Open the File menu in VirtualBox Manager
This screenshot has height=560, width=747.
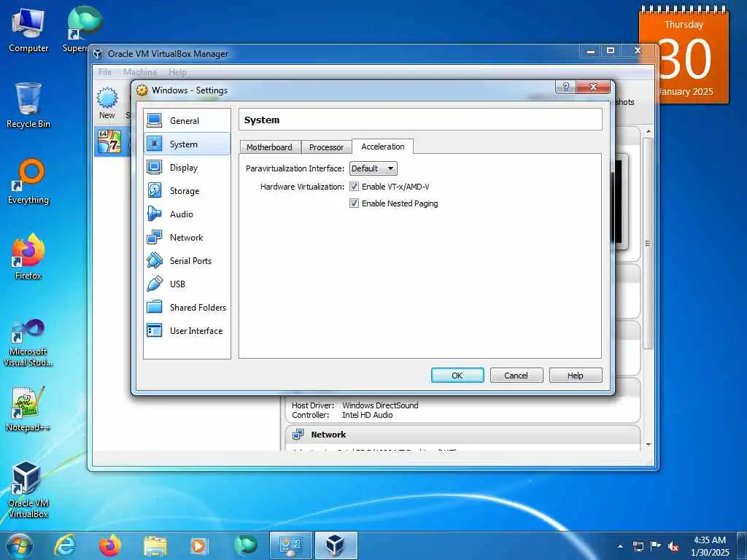[x=105, y=72]
